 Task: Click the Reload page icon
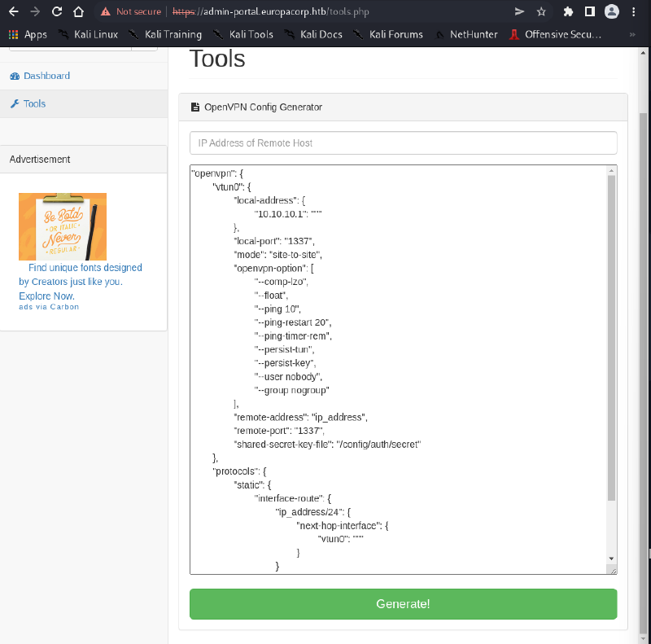tap(55, 11)
